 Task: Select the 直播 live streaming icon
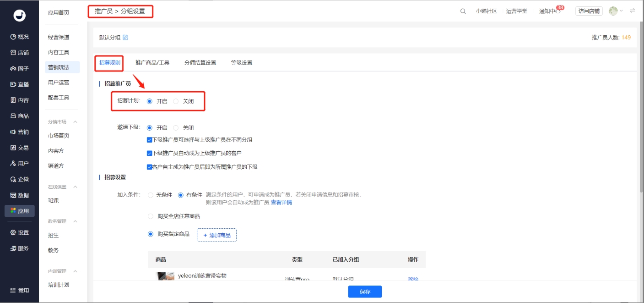(19, 84)
